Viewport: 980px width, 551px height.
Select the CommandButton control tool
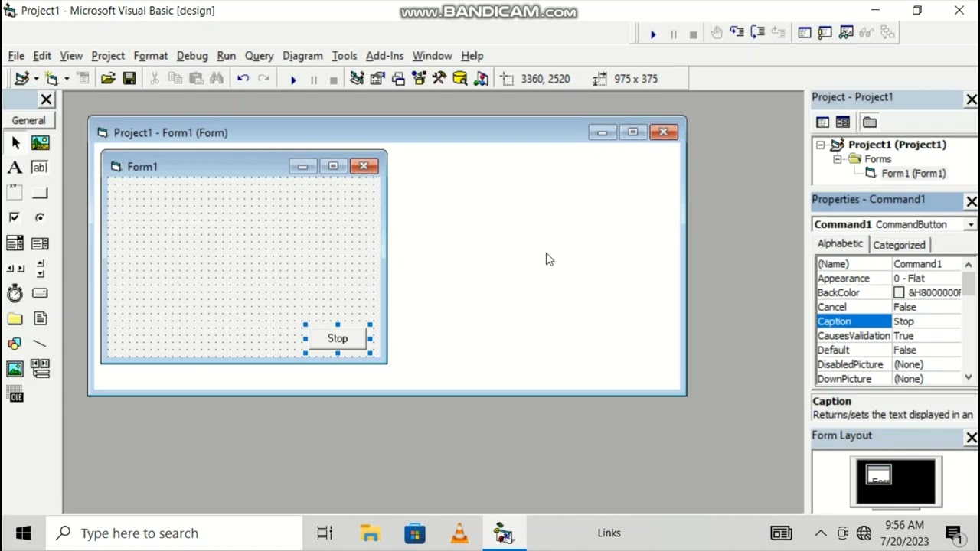coord(40,193)
